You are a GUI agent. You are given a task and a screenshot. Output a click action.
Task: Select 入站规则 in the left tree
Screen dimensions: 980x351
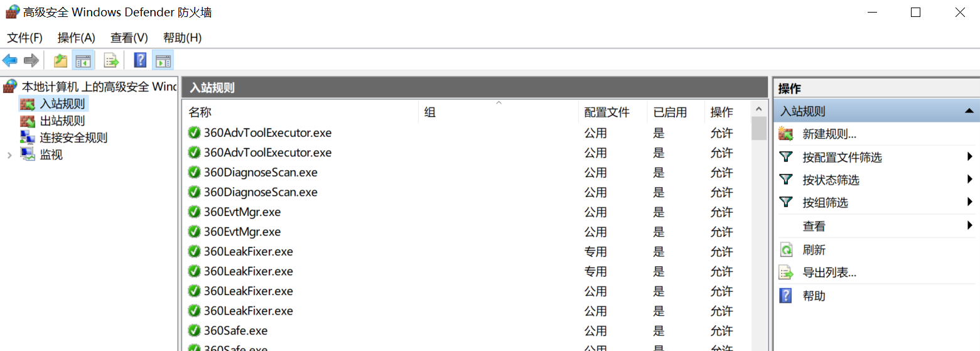pyautogui.click(x=62, y=104)
